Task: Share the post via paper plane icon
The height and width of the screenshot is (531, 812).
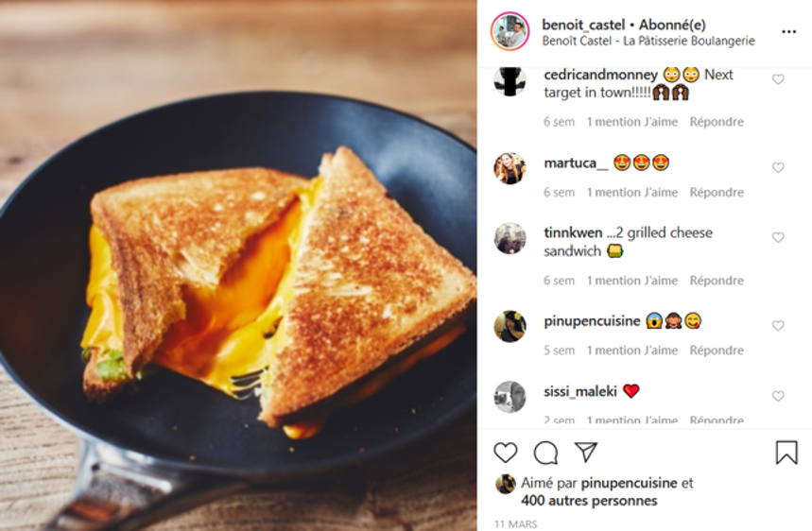Action: [586, 453]
